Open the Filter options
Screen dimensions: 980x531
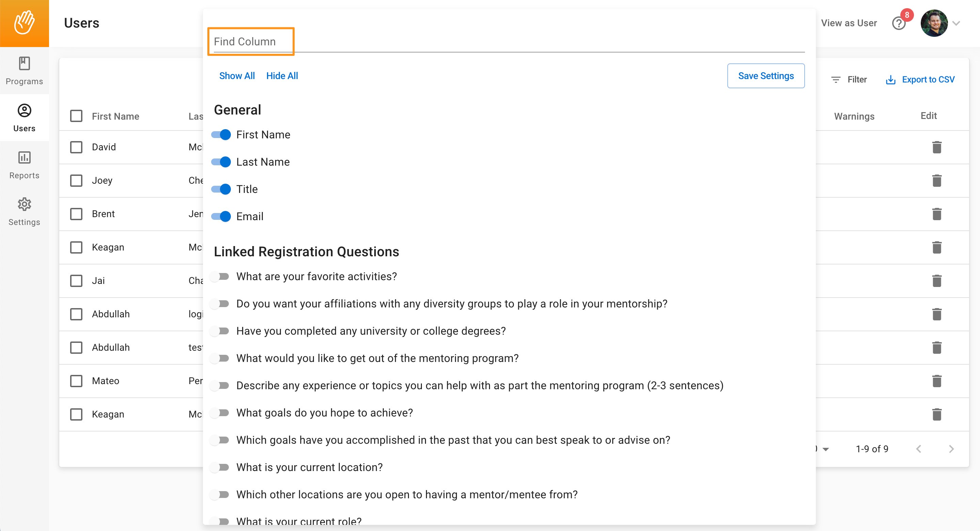click(849, 79)
